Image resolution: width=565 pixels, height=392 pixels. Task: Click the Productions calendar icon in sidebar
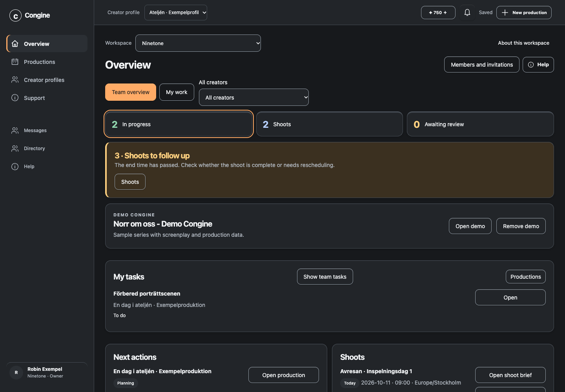tap(15, 62)
